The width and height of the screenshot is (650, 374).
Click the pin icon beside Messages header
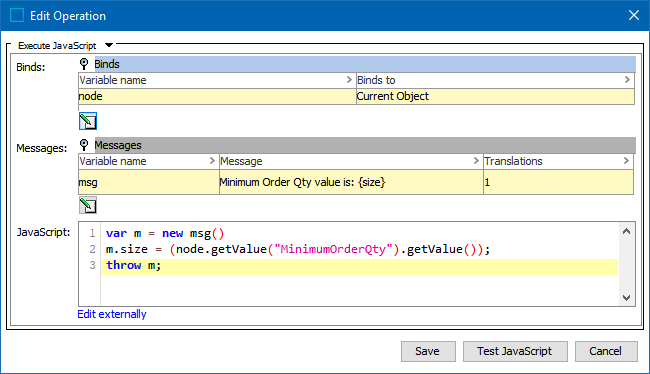[84, 145]
